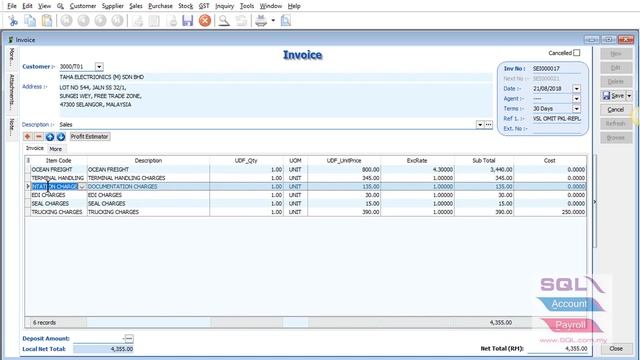Open the Stock menu
The height and width of the screenshot is (360, 640).
pyautogui.click(x=186, y=6)
